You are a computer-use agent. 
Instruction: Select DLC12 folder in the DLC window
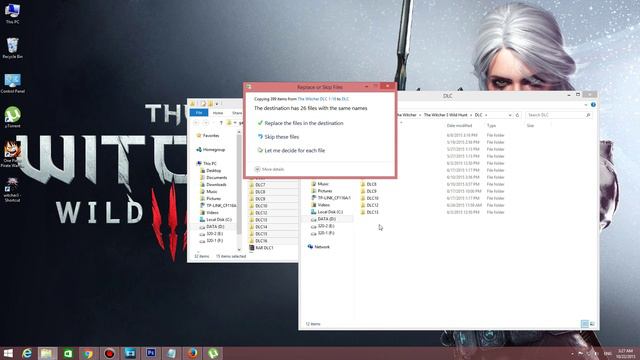click(x=370, y=205)
